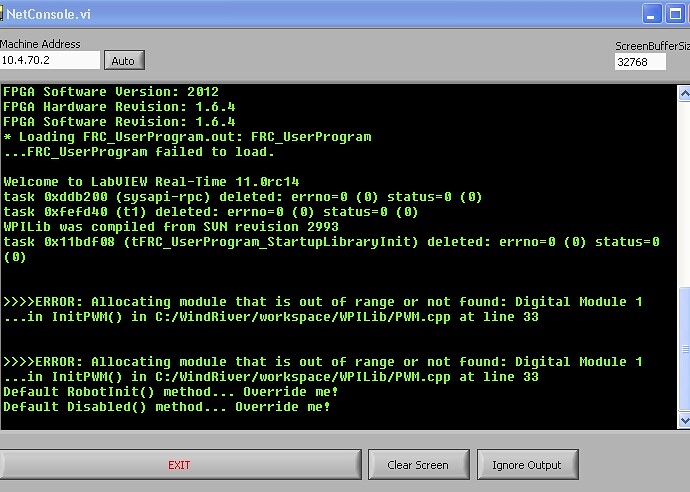690x492 pixels.
Task: Click the 'ScreenBufferSize' label
Action: (x=652, y=46)
